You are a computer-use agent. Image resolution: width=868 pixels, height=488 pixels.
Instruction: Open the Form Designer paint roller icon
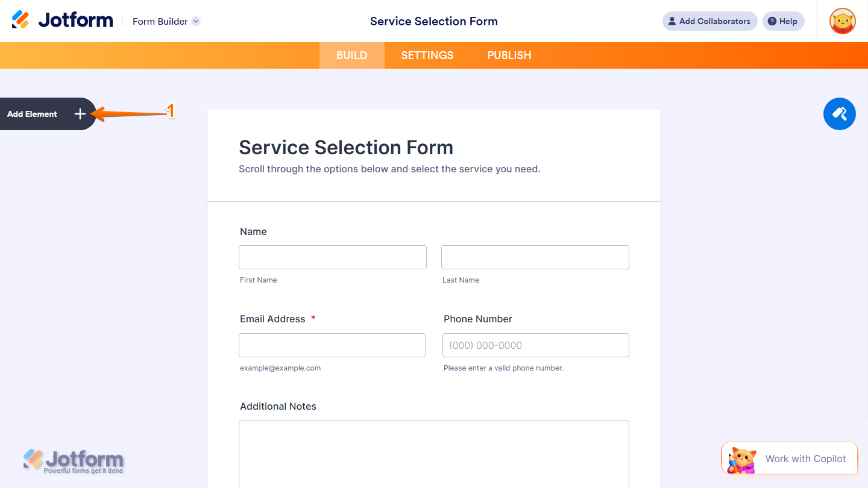[839, 114]
